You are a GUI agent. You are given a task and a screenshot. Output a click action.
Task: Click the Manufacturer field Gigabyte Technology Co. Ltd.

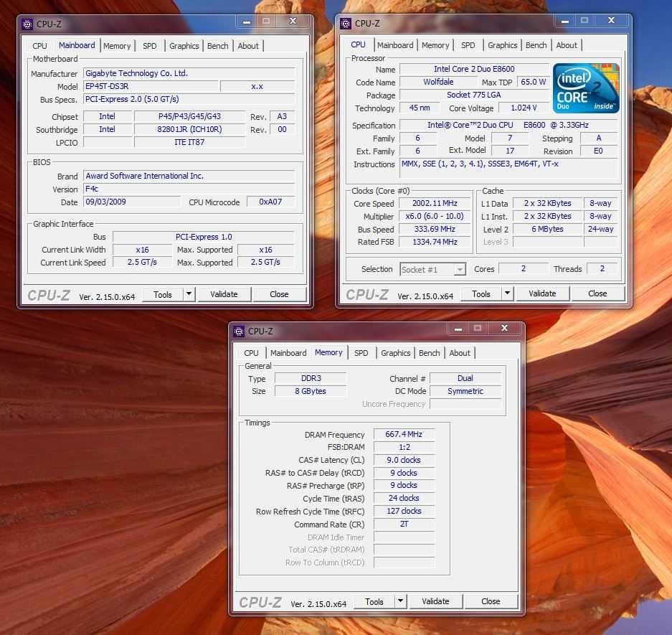pyautogui.click(x=189, y=73)
